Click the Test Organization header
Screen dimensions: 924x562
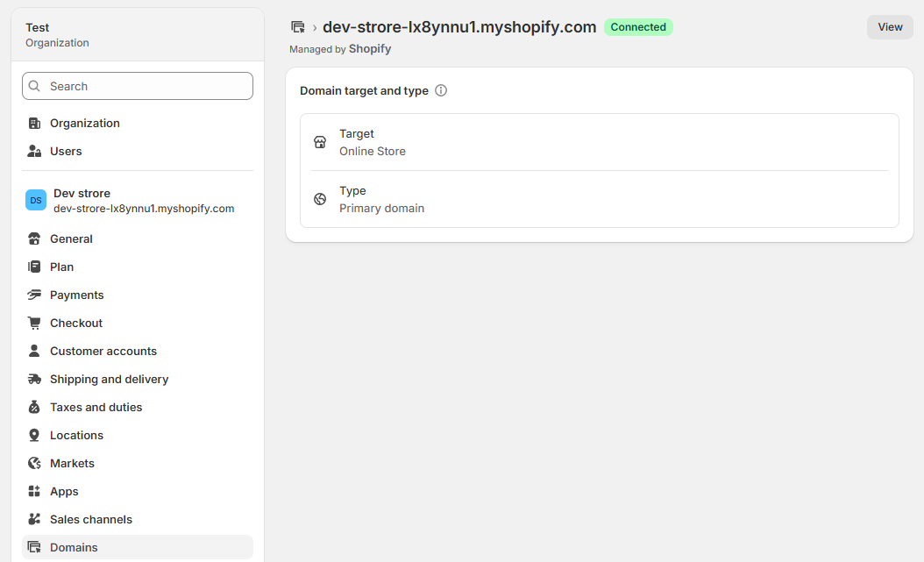pos(138,35)
